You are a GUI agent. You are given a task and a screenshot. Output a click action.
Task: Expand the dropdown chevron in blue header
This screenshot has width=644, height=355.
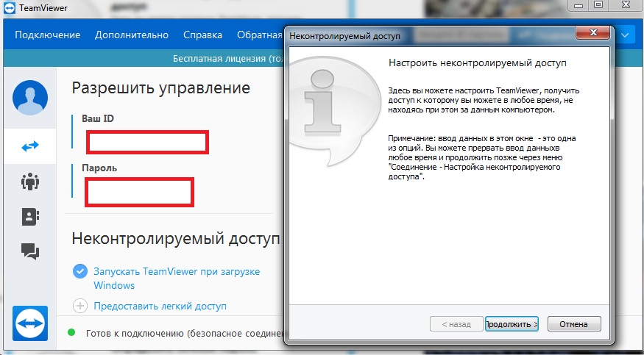pyautogui.click(x=625, y=35)
